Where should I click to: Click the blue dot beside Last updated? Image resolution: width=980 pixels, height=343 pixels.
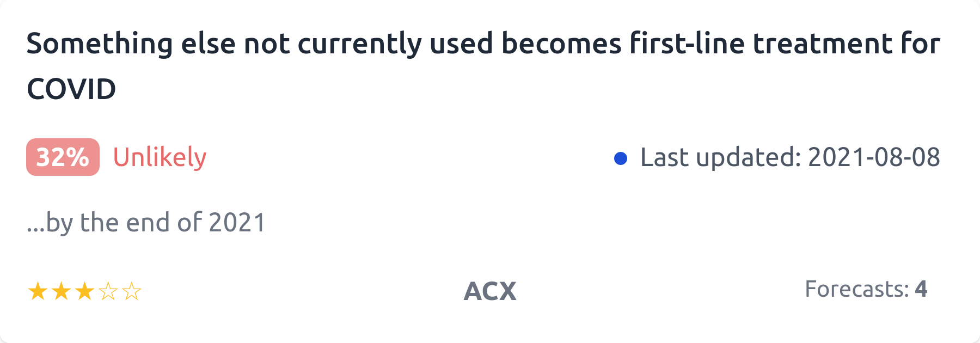pyautogui.click(x=621, y=158)
